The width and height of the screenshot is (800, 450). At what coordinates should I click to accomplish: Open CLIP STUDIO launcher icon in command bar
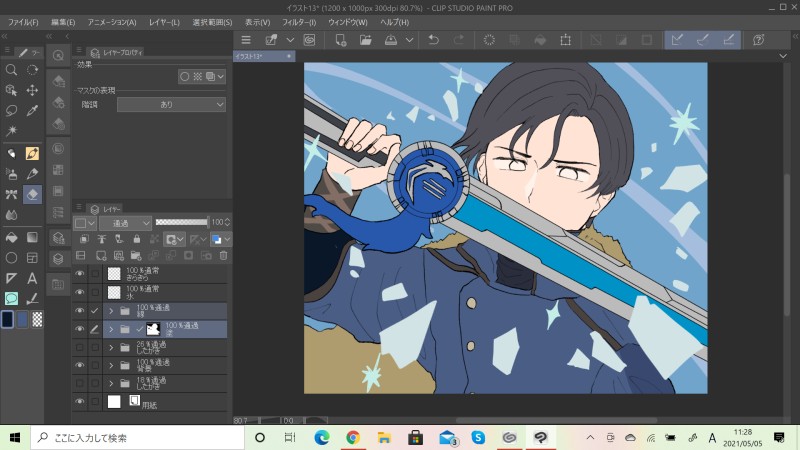tap(309, 40)
